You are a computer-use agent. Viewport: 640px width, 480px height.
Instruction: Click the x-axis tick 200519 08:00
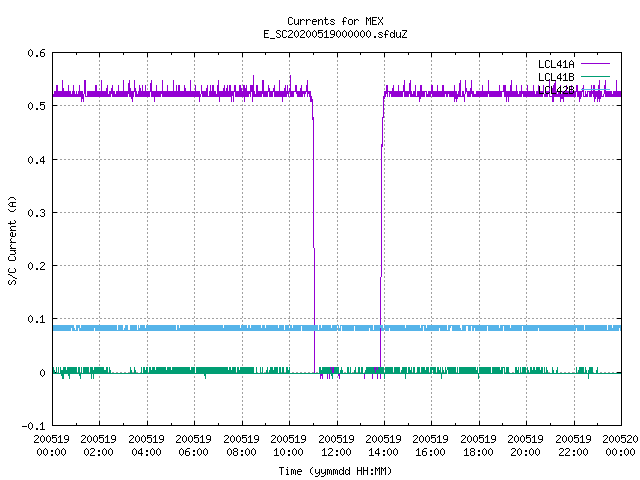point(241,446)
